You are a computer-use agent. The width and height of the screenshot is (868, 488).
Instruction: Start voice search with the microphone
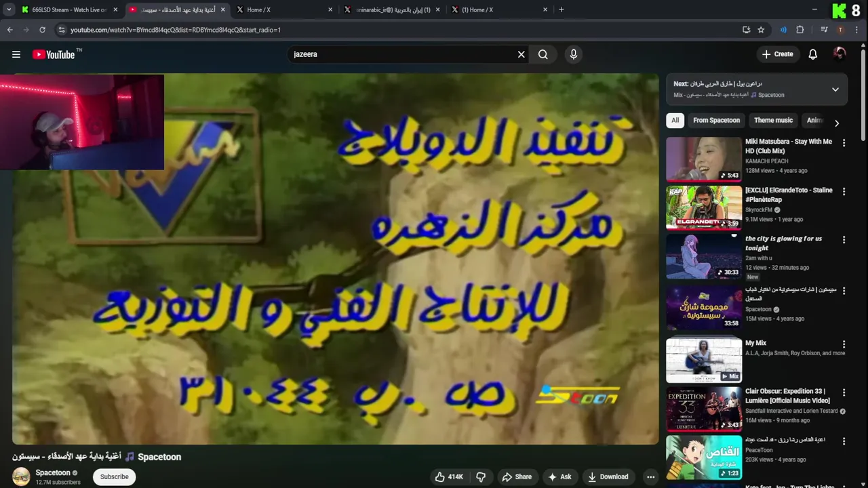point(574,54)
